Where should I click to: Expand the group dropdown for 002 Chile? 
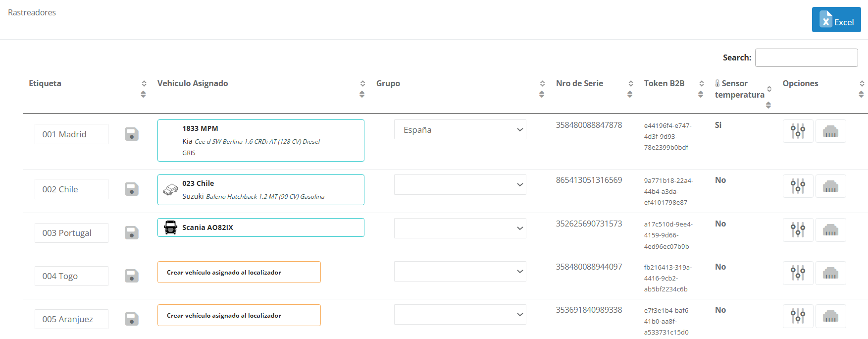(460, 185)
